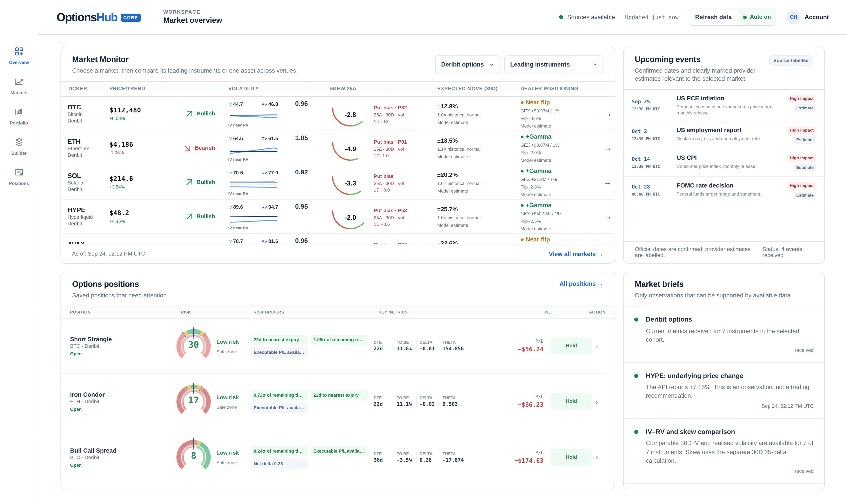Click the ETH IV/RV volatility sparkline
Viewport: 847px width, 504px height.
tap(253, 150)
